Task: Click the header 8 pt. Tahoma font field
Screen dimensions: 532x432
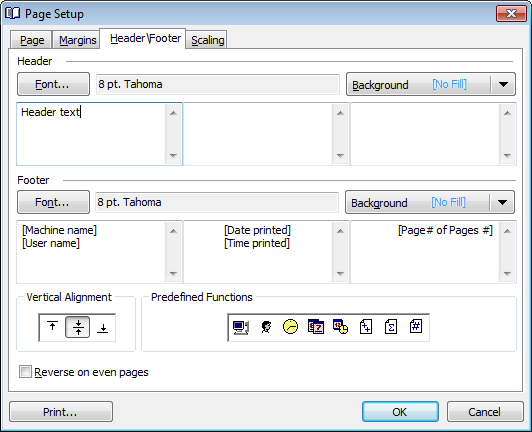Action: (x=217, y=84)
